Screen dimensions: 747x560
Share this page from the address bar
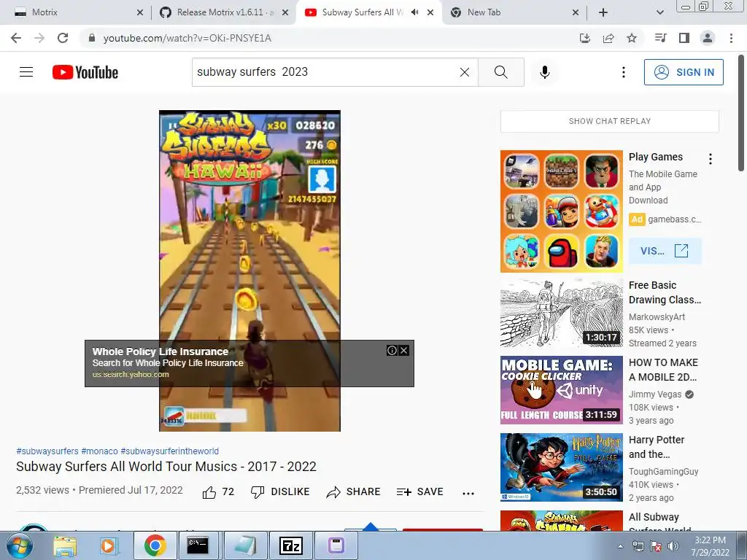click(608, 38)
